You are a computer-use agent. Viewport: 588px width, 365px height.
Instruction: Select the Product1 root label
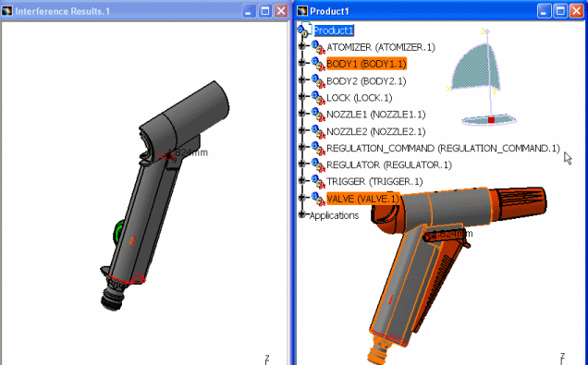[334, 30]
